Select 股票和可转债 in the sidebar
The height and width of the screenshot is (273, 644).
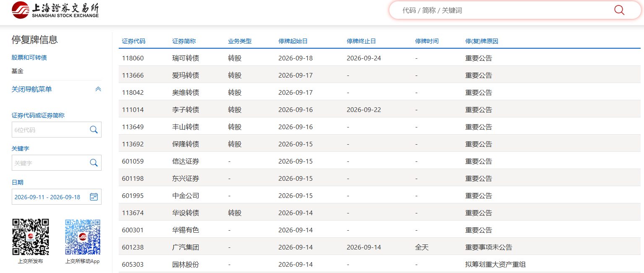coord(29,57)
